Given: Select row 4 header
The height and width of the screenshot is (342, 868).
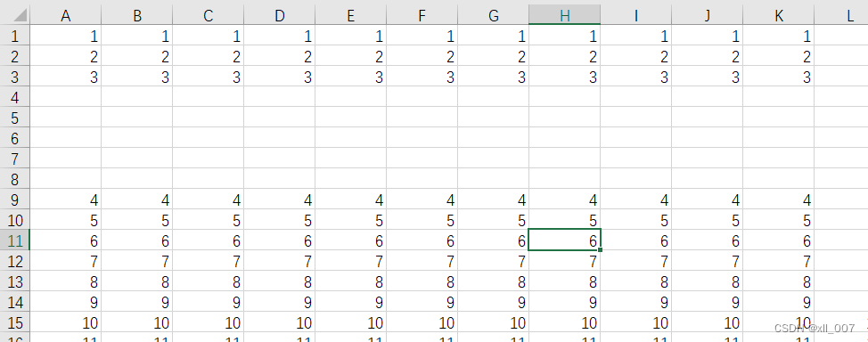Looking at the screenshot, I should point(14,97).
